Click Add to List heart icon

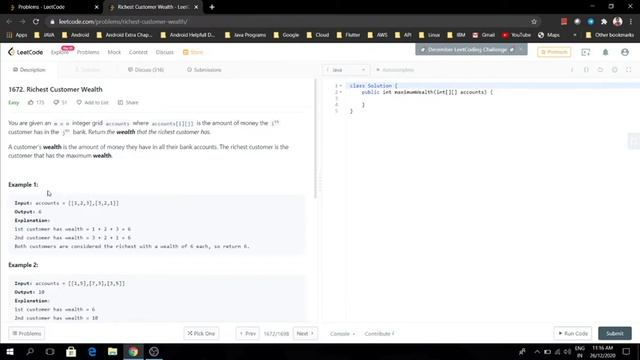point(79,102)
